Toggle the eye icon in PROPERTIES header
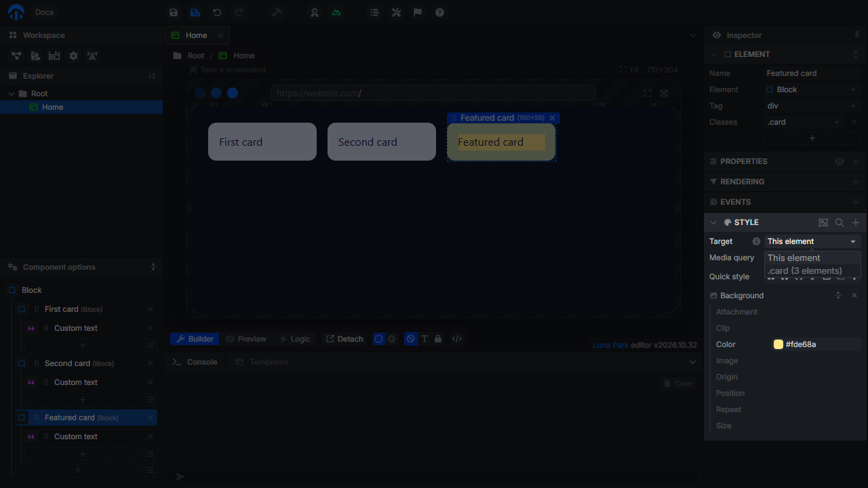Viewport: 868px width, 488px height. (840, 161)
